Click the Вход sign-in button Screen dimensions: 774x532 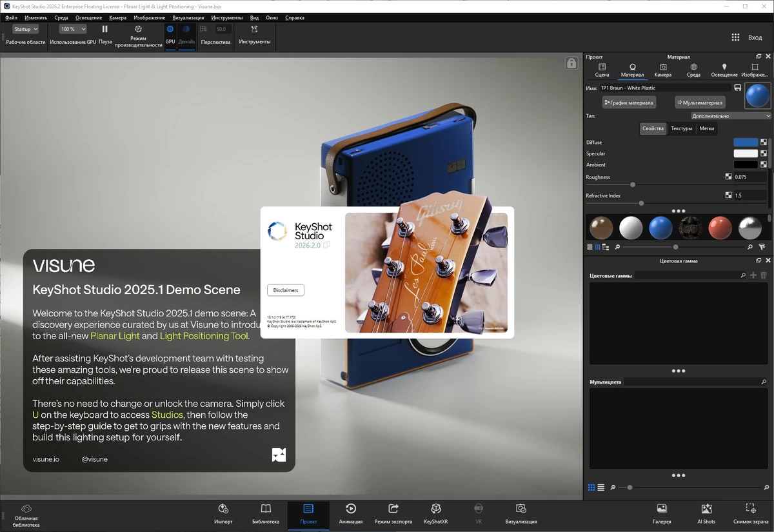(x=755, y=37)
